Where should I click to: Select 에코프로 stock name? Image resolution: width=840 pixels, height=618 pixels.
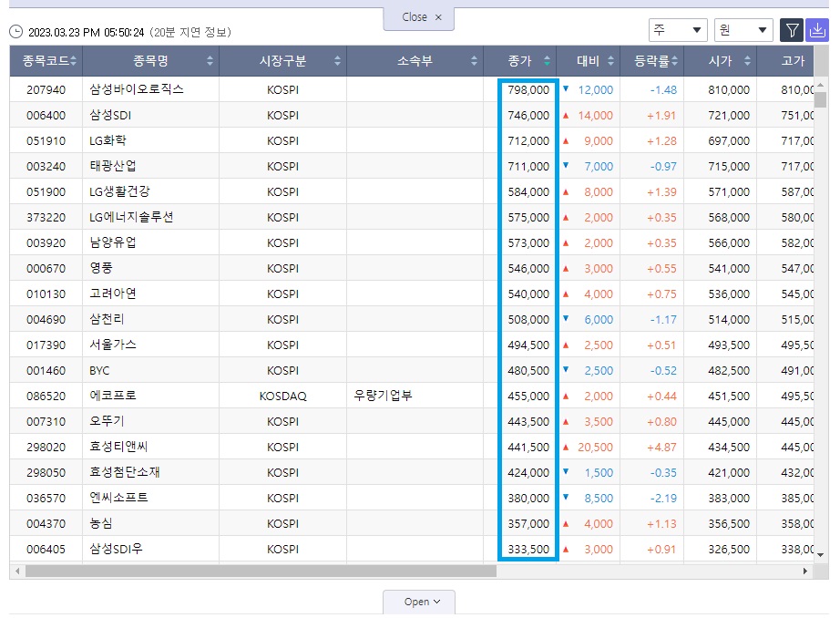(112, 396)
